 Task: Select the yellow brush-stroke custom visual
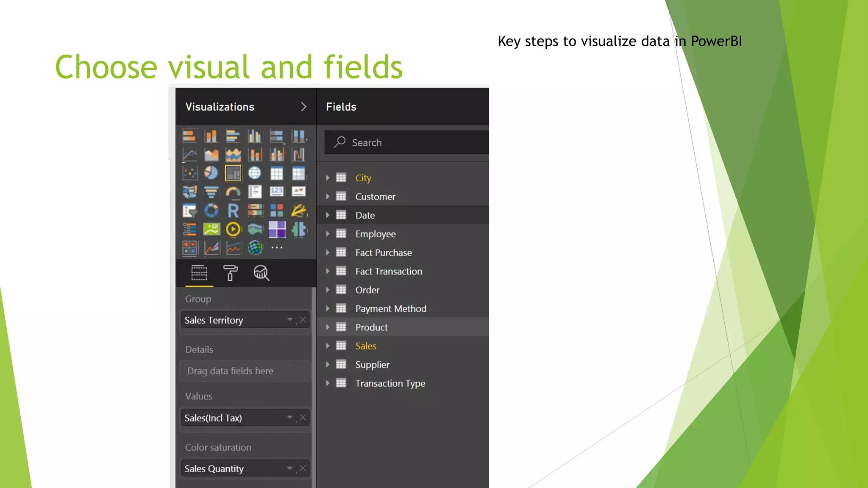299,211
